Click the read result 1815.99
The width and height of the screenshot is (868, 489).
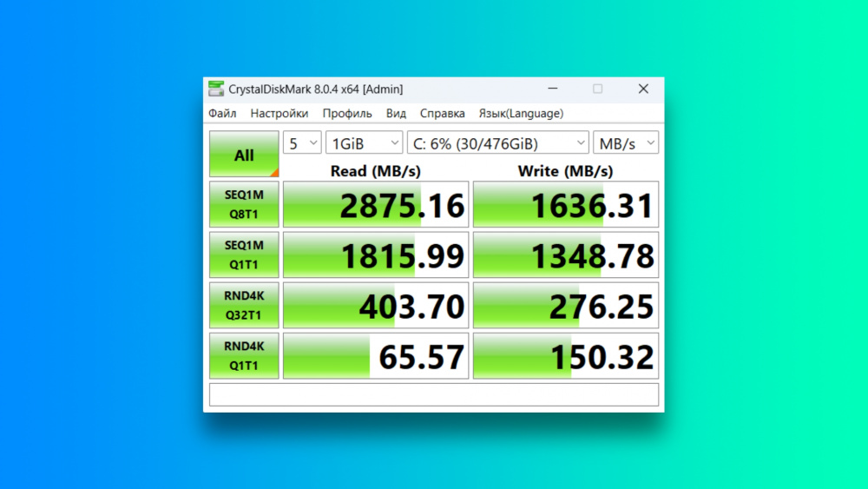point(376,254)
